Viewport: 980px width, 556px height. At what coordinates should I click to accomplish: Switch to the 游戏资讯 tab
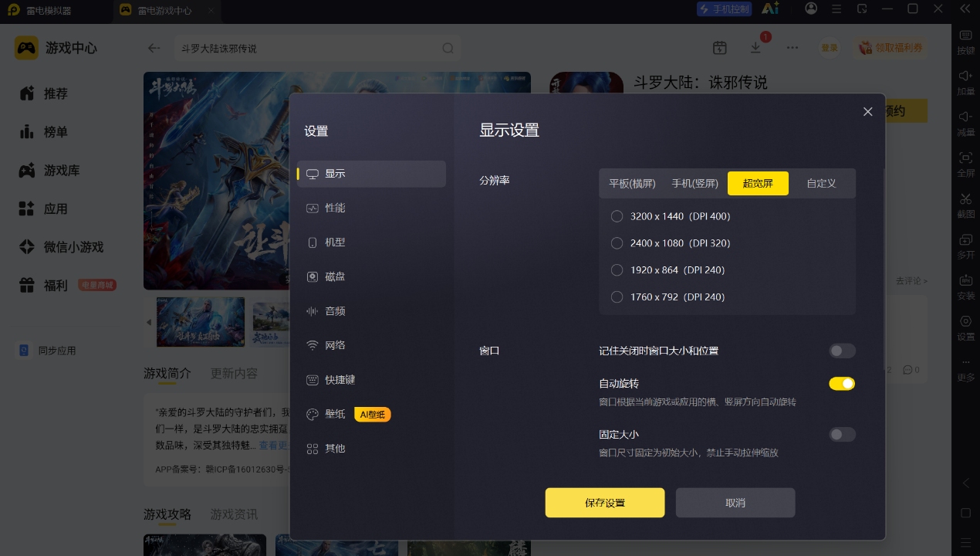pyautogui.click(x=234, y=514)
